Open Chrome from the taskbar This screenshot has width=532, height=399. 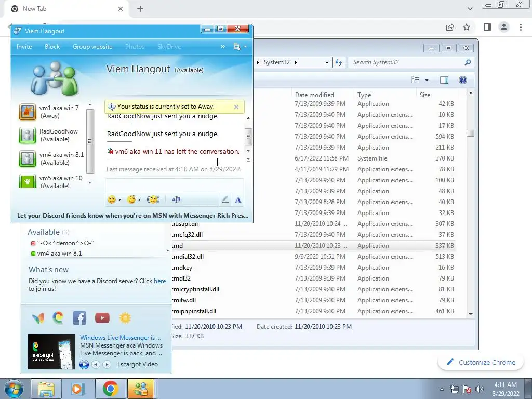(110, 389)
